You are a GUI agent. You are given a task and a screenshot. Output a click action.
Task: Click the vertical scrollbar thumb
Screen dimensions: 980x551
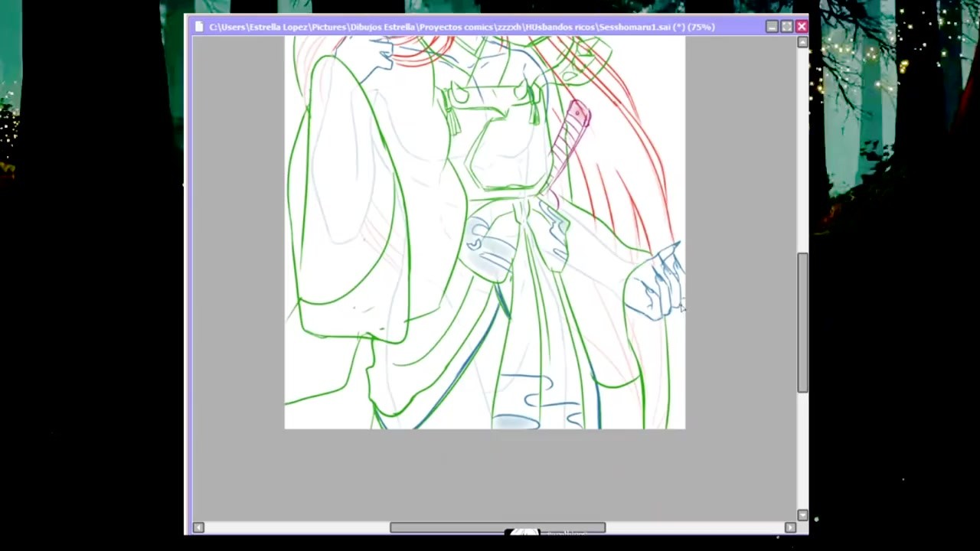802,321
